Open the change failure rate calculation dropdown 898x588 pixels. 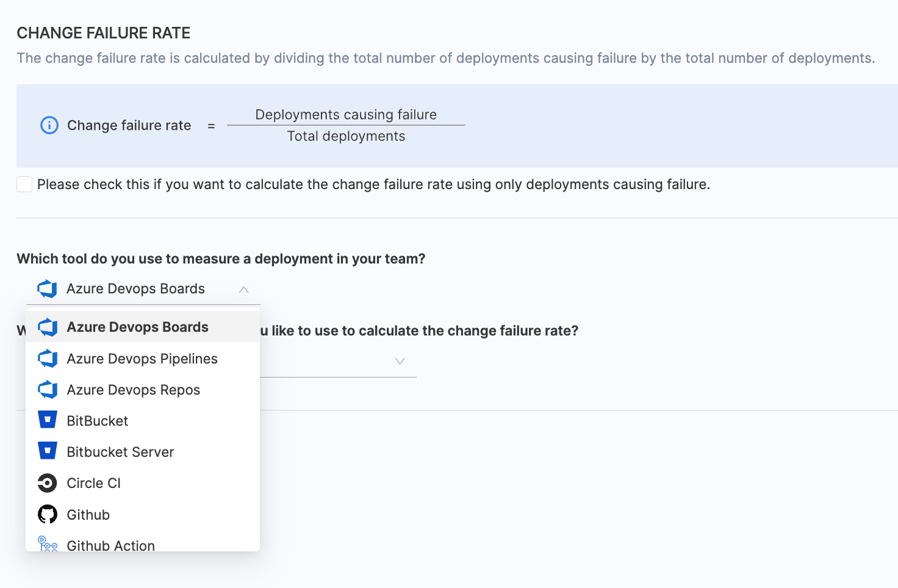(x=400, y=361)
